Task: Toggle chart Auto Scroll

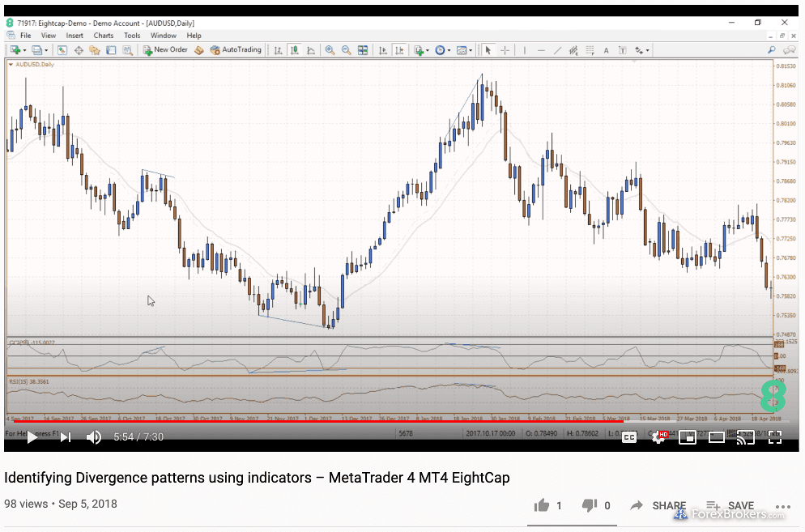Action: click(x=382, y=50)
